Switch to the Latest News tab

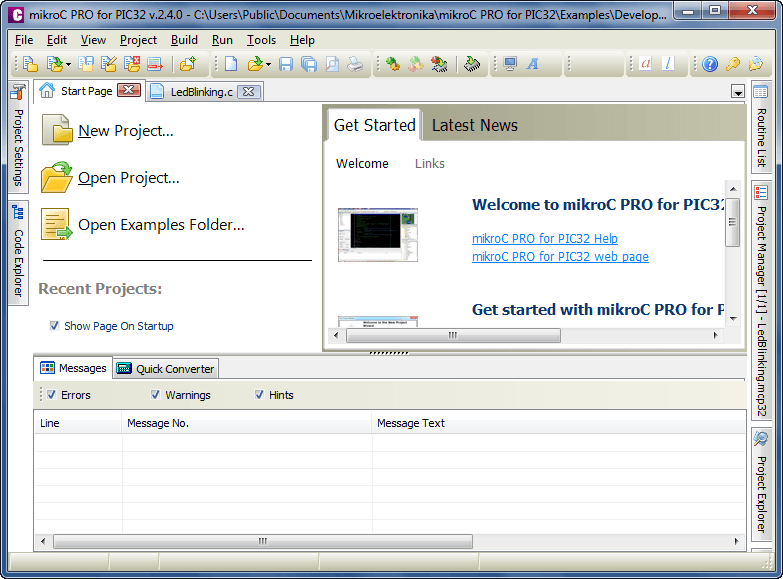[x=474, y=125]
